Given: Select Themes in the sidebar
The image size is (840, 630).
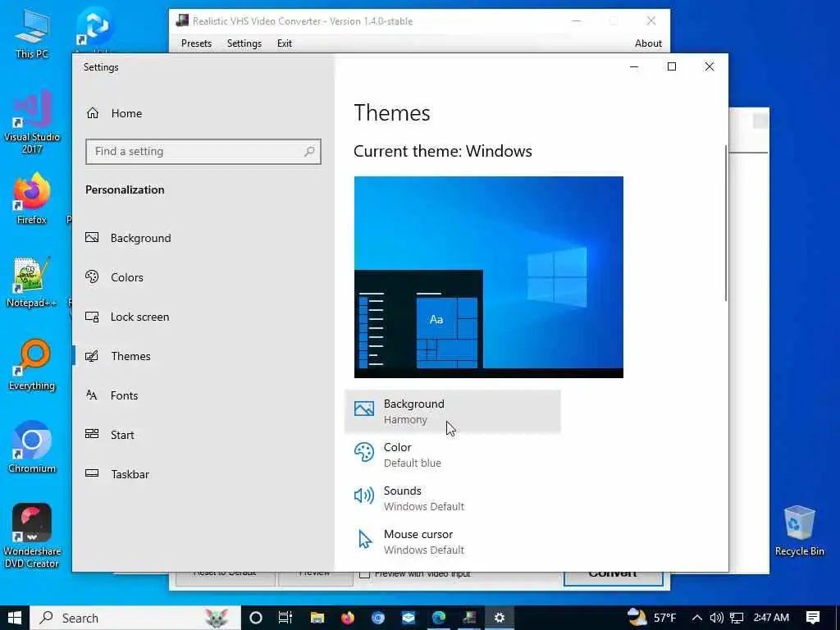Looking at the screenshot, I should [118, 356].
